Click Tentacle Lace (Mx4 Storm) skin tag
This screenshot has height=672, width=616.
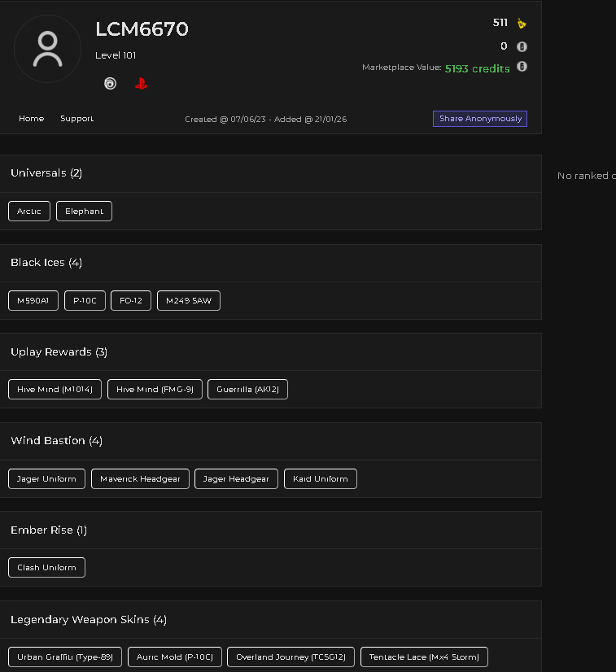click(424, 657)
